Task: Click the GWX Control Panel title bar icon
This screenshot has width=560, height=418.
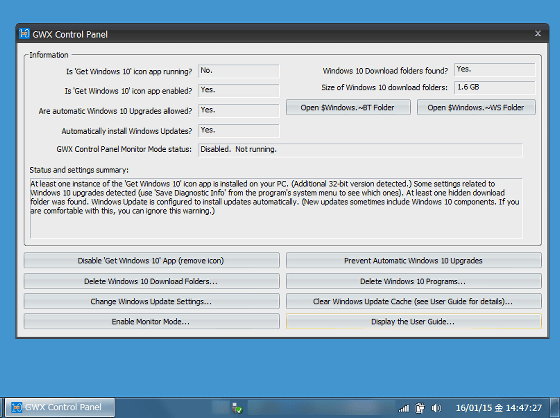Action: 24,34
